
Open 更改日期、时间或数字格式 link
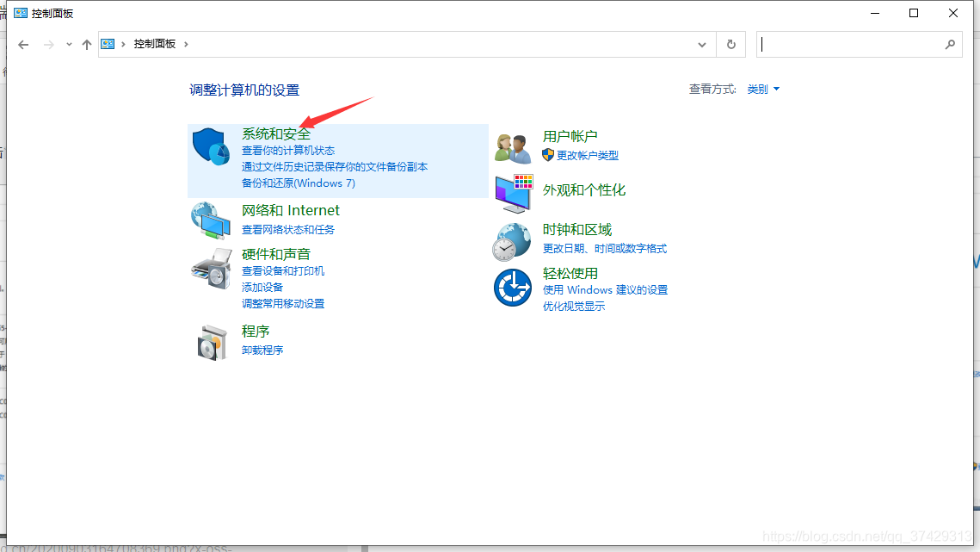tap(604, 249)
